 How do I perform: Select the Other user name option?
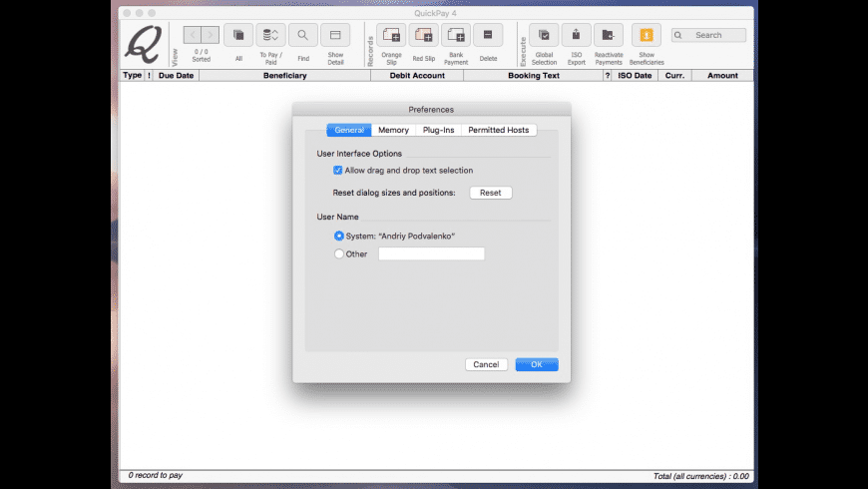coord(339,253)
